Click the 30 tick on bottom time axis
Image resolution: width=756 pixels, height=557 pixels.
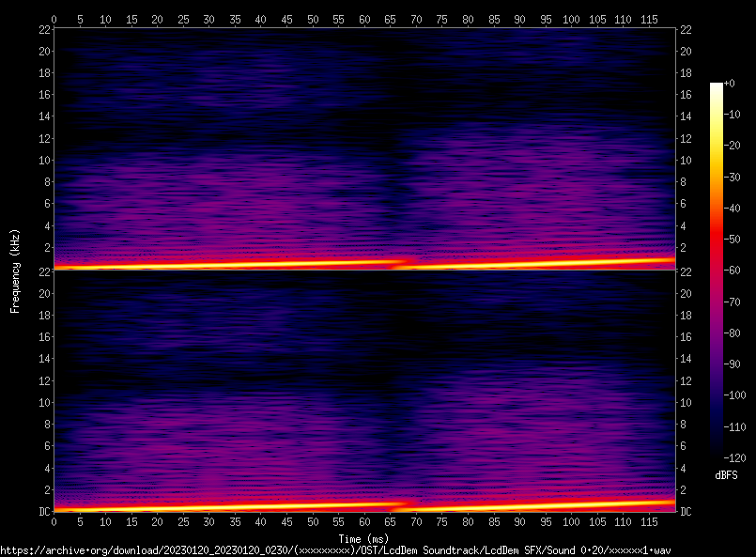[x=208, y=521]
